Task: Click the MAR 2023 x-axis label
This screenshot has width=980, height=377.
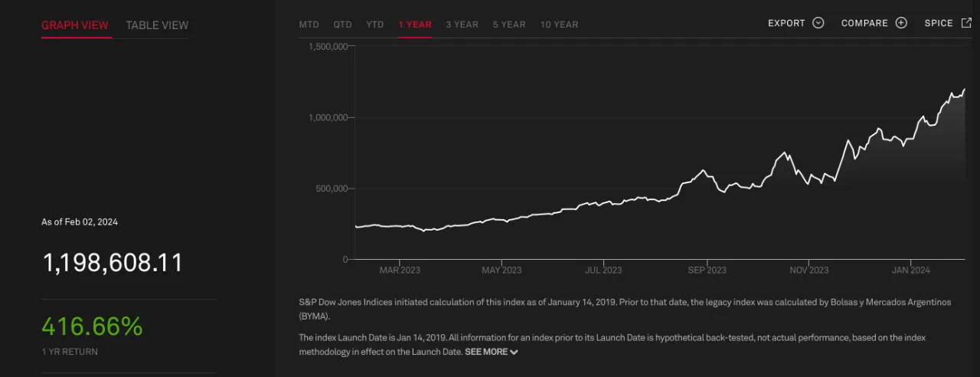Action: [400, 270]
